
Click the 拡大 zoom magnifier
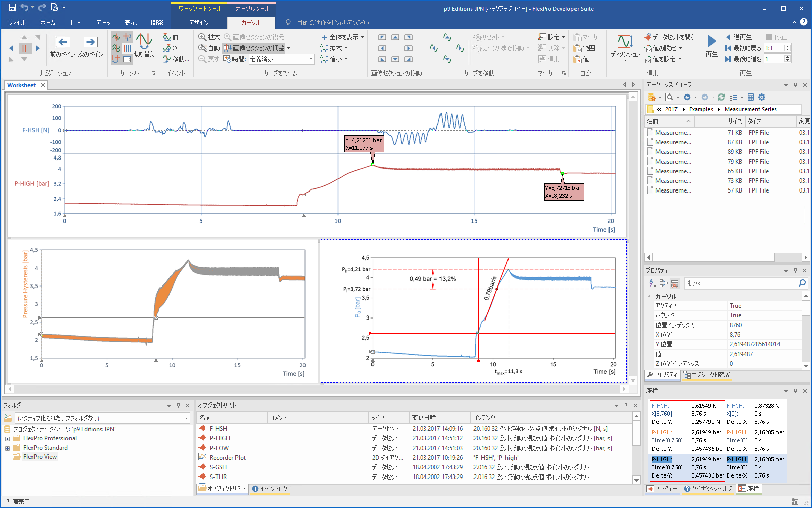(209, 37)
